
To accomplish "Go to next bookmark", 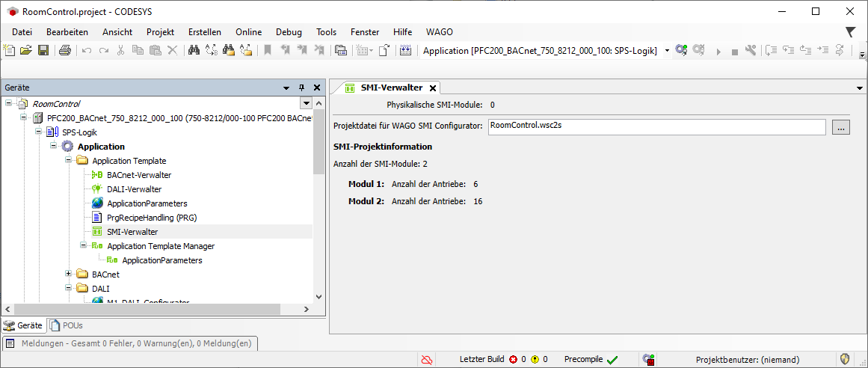I will pos(302,50).
